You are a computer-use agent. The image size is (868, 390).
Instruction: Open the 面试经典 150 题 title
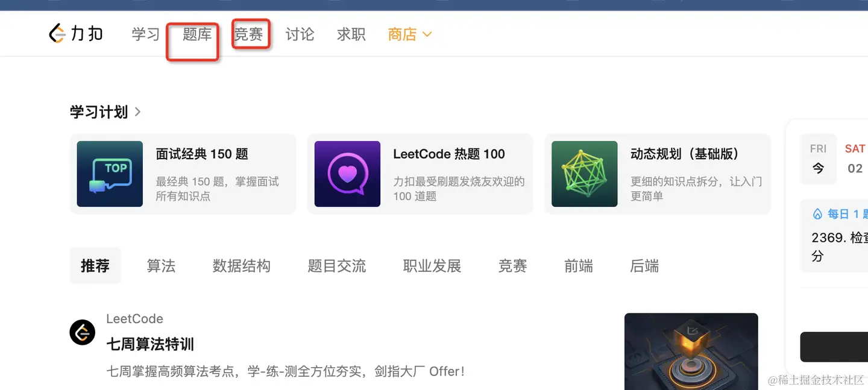[202, 154]
